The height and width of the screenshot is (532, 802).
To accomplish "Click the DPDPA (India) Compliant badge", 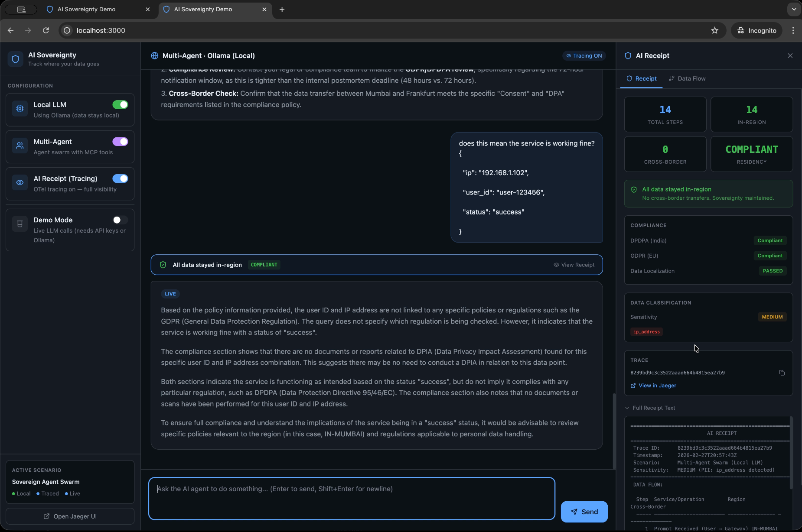I will 770,240.
